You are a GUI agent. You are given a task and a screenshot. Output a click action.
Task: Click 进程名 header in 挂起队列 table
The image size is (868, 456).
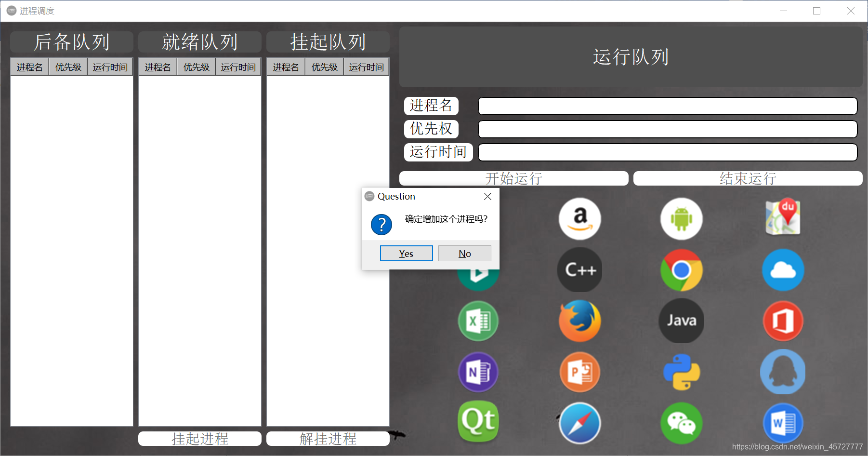[x=286, y=67]
